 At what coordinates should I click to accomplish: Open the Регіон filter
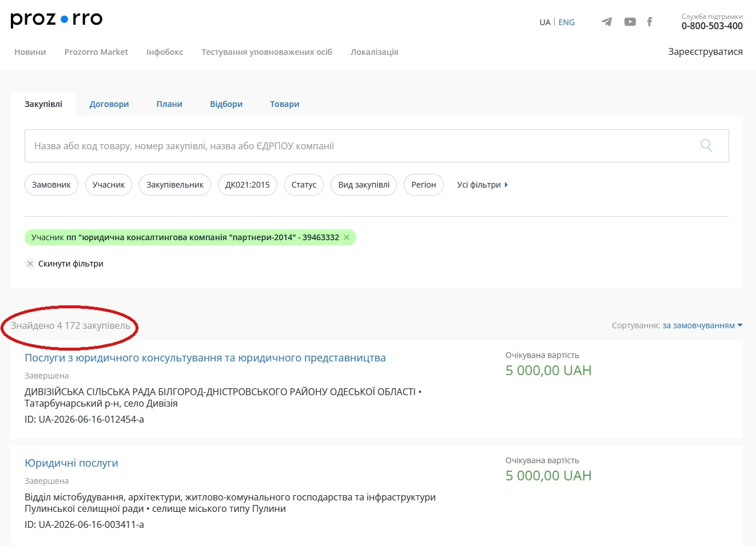coord(424,185)
